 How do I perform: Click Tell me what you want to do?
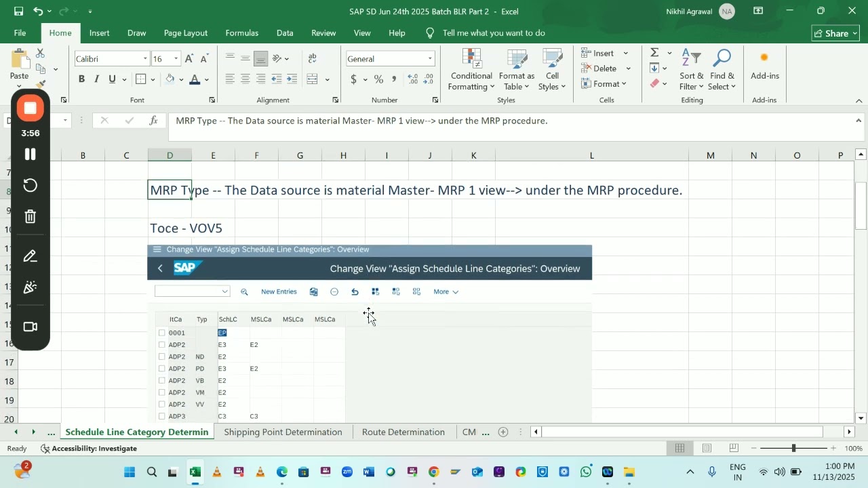pyautogui.click(x=494, y=33)
